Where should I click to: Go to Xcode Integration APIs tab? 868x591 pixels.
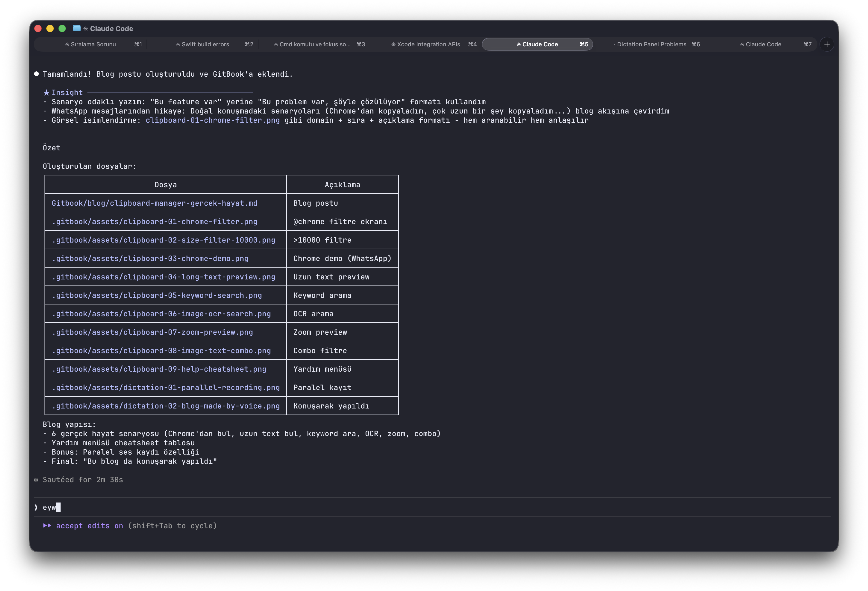428,44
